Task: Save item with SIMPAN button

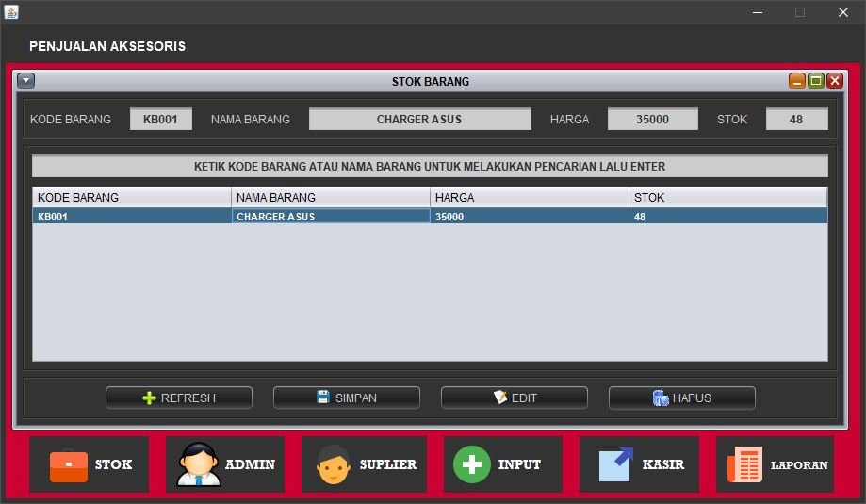Action: point(346,398)
